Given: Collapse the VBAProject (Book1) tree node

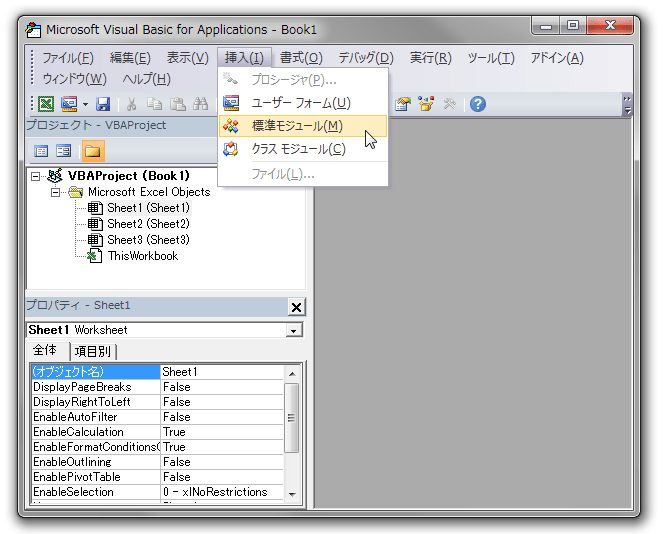Looking at the screenshot, I should point(36,176).
